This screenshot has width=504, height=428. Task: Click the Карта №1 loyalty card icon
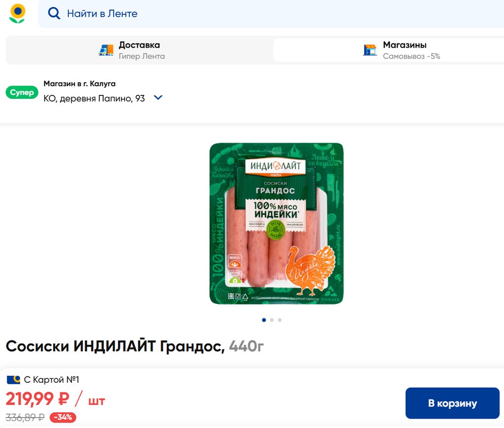click(13, 380)
